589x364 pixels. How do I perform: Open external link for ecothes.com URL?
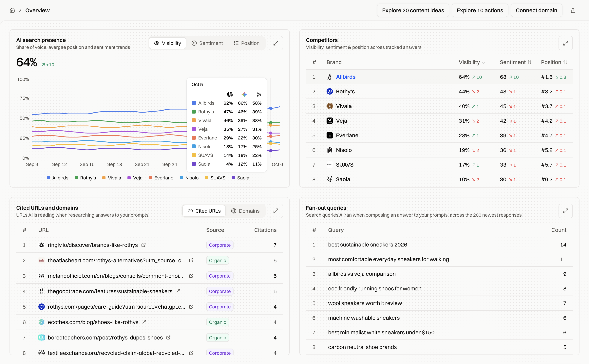[144, 322]
